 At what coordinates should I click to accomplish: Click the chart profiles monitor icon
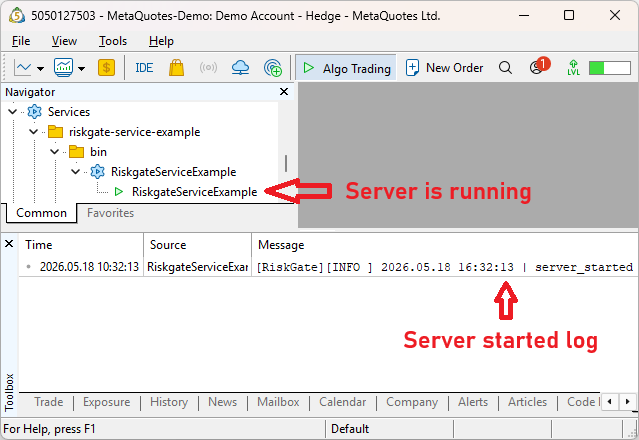click(64, 68)
